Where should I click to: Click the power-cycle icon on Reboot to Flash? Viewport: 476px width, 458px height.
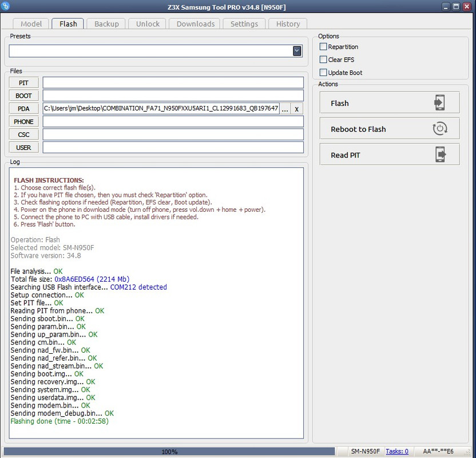click(439, 128)
